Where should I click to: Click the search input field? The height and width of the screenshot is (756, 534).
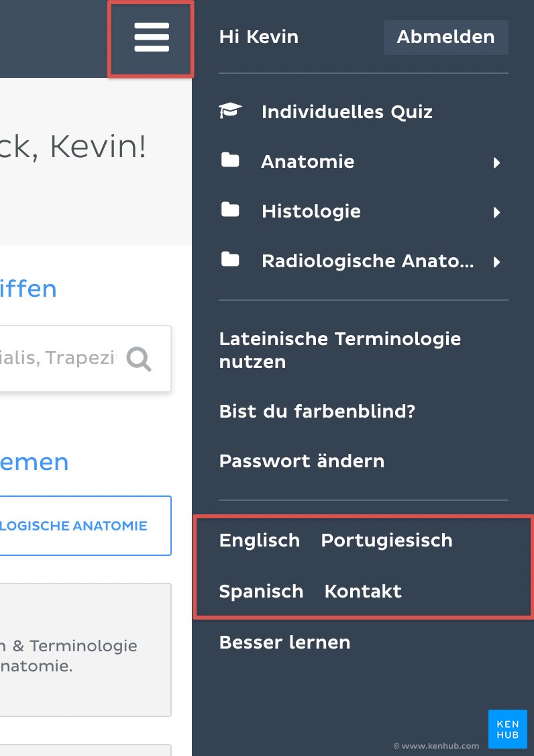(x=60, y=359)
